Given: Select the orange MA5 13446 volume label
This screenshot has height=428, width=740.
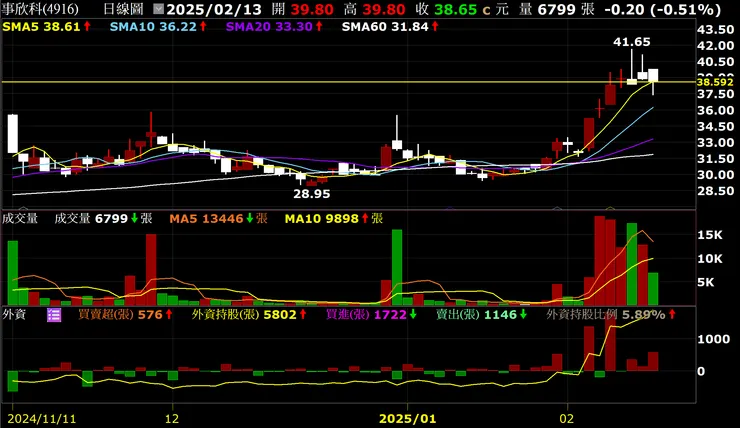Looking at the screenshot, I should tap(219, 218).
